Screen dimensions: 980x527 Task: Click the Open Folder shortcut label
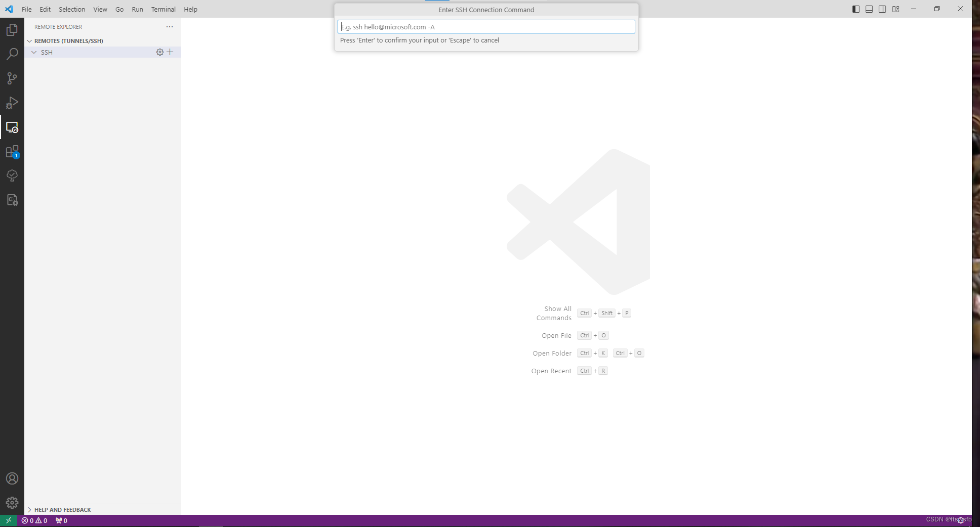(552, 354)
